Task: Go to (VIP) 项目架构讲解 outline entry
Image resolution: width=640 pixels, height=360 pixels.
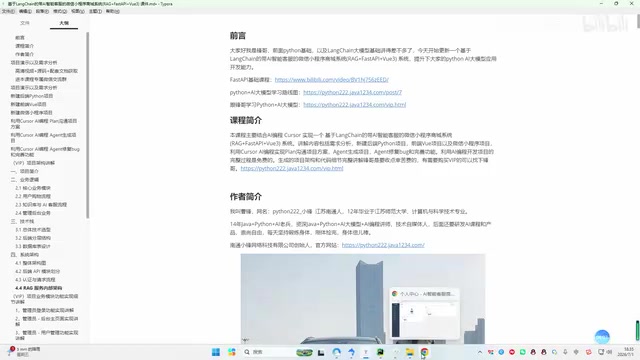Action: point(34,163)
